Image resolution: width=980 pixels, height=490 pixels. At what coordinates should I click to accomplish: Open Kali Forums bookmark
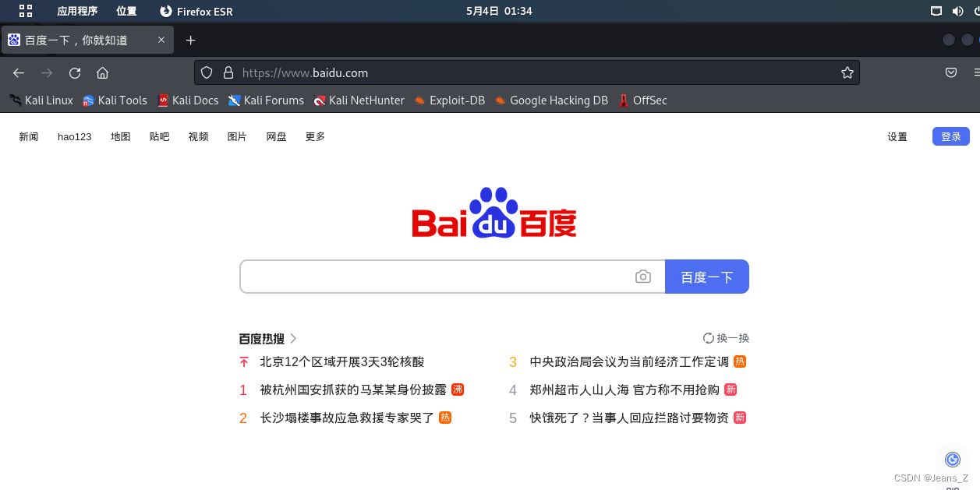click(x=266, y=100)
